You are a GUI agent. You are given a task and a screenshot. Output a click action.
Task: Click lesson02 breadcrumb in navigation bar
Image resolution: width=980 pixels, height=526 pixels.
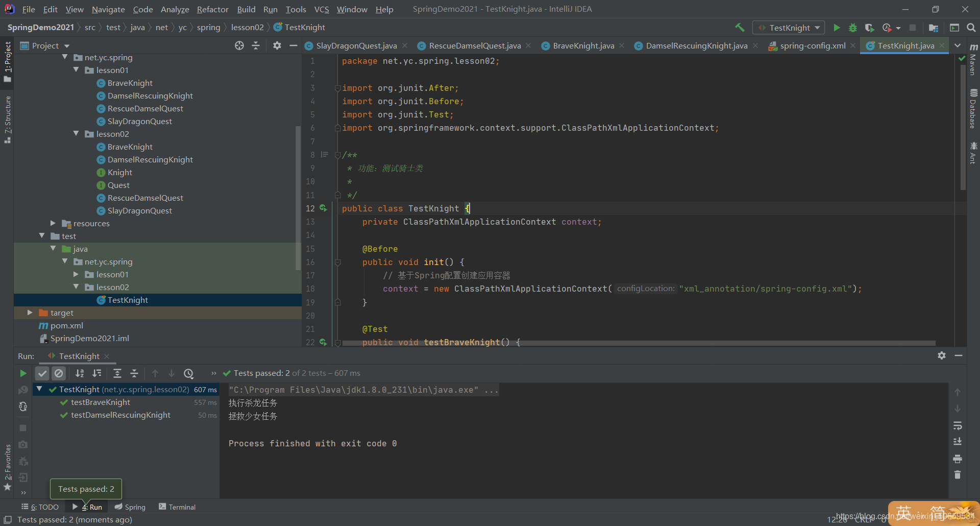(248, 28)
